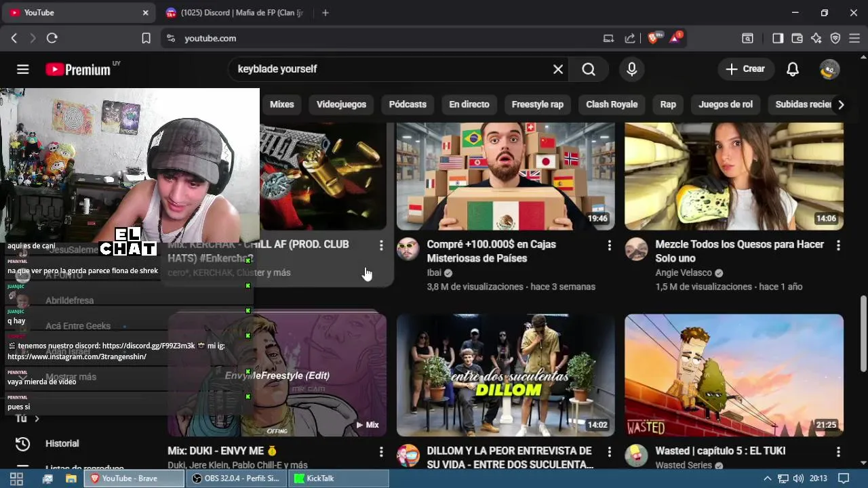Click the Ibai channel avatar

[x=408, y=249]
